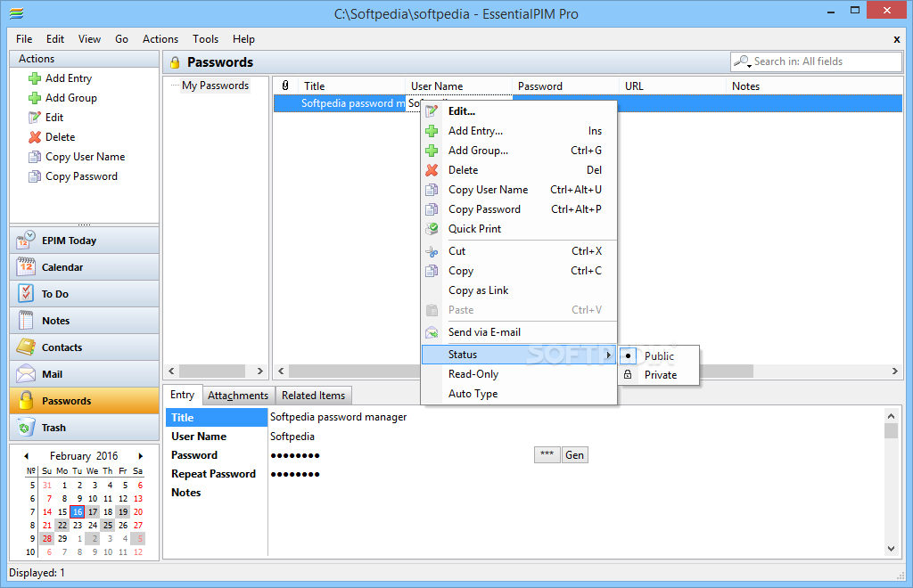Viewport: 913px width, 588px height.
Task: Click the EssentialPIM app logo icon
Action: tap(16, 12)
